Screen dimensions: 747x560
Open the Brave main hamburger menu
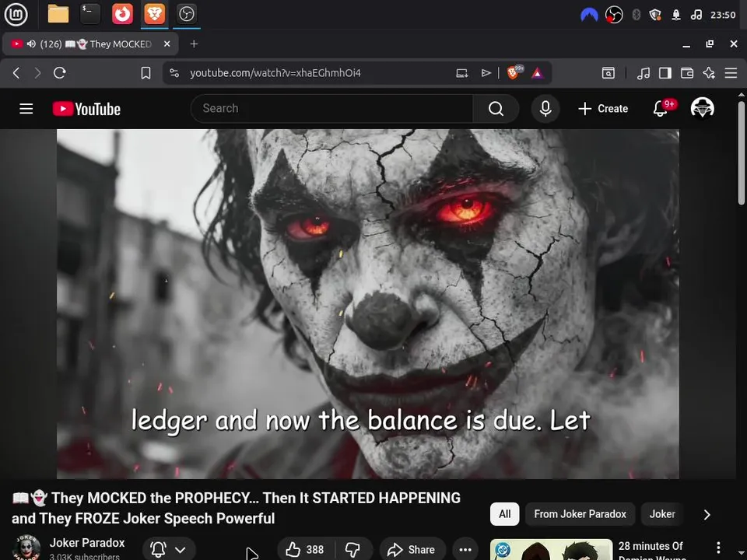tap(731, 73)
